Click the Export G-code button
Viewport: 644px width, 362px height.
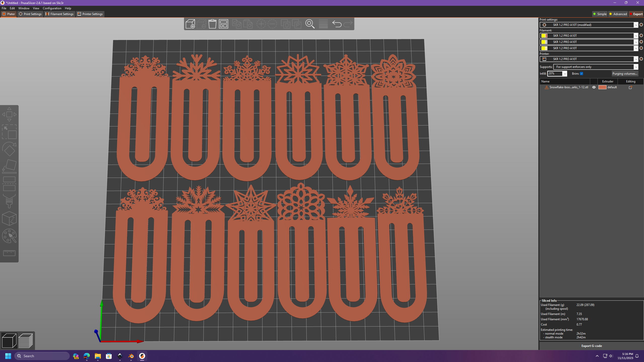click(x=591, y=346)
